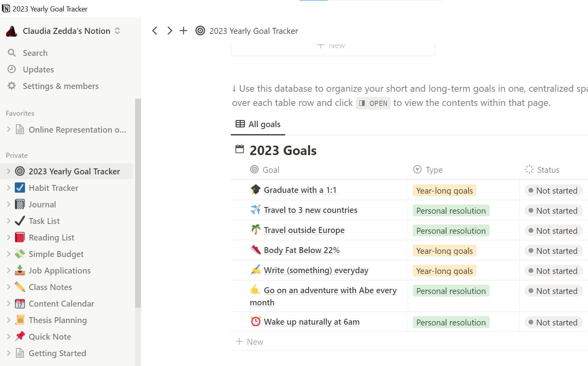Click Year-long goals tag on Write everyday row
588x366 pixels.
coord(445,271)
